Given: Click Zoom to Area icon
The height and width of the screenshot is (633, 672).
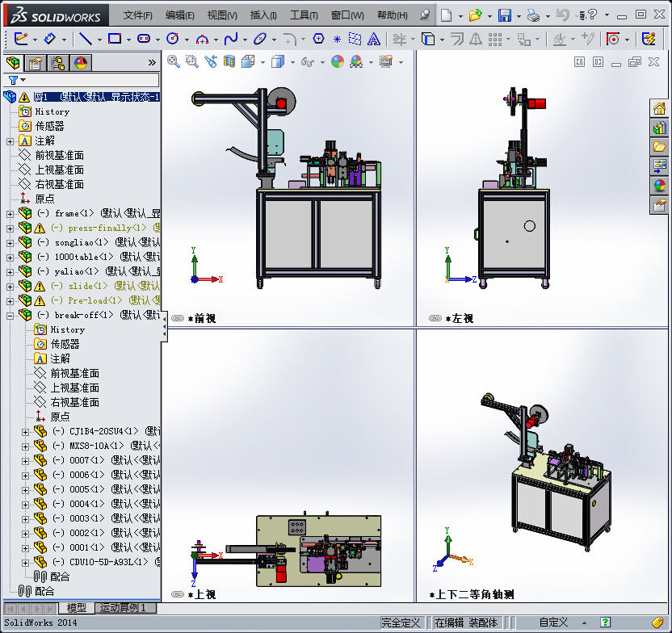Looking at the screenshot, I should click(x=192, y=61).
